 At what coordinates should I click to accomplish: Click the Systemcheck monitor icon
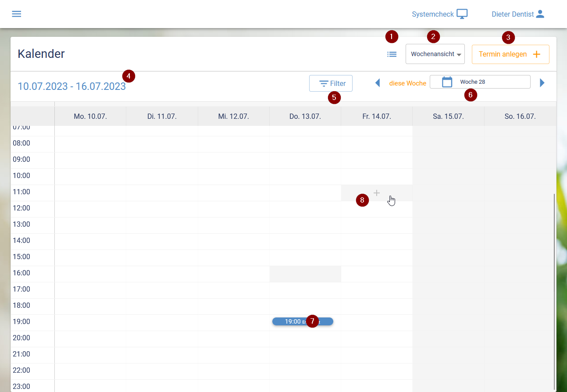[x=462, y=14]
